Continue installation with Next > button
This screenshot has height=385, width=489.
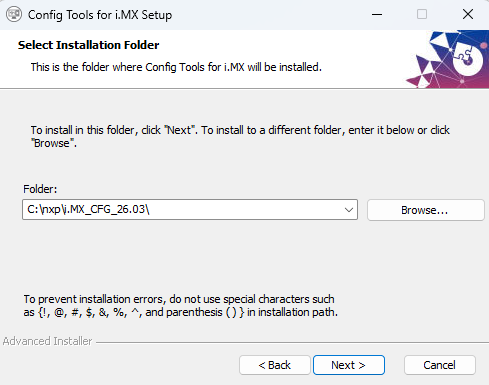349,365
